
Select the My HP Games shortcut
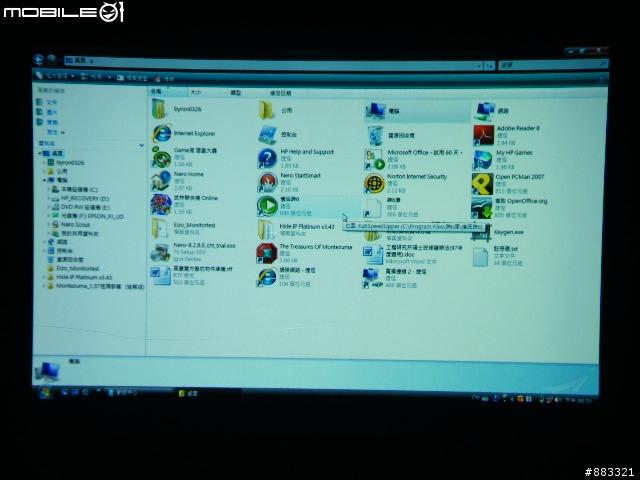503,160
